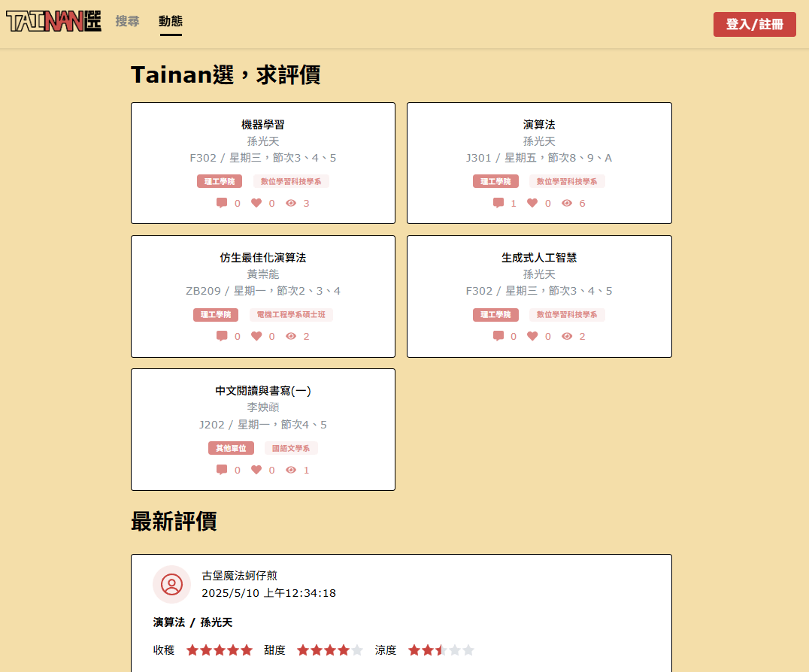Click 數位學習科技學系 tag on 生成式人工智慧 card
The image size is (809, 672).
567,315
